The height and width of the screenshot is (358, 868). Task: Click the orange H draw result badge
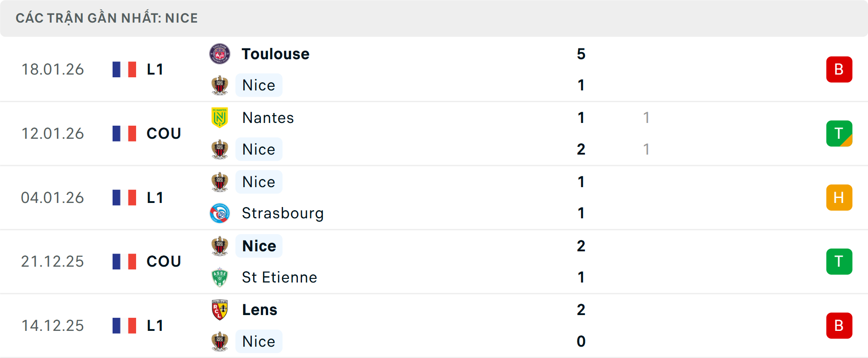coord(839,198)
